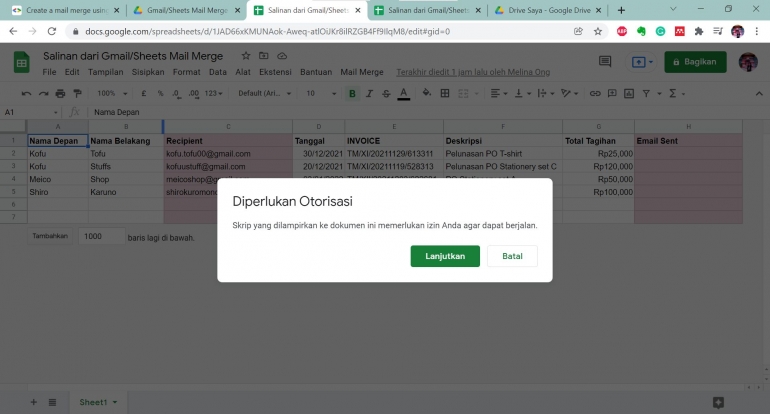
Task: Open the Default (Ari... font dropdown
Action: pyautogui.click(x=265, y=93)
